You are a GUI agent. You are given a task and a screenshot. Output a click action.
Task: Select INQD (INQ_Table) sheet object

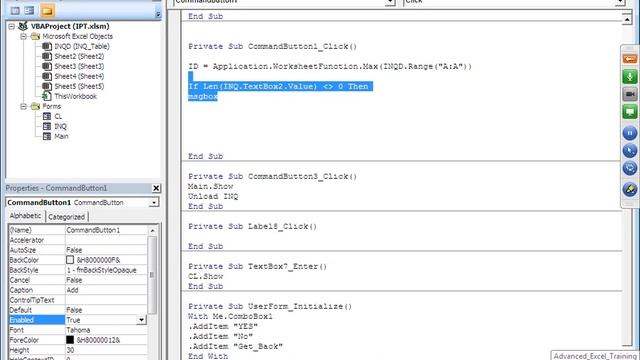(82, 46)
